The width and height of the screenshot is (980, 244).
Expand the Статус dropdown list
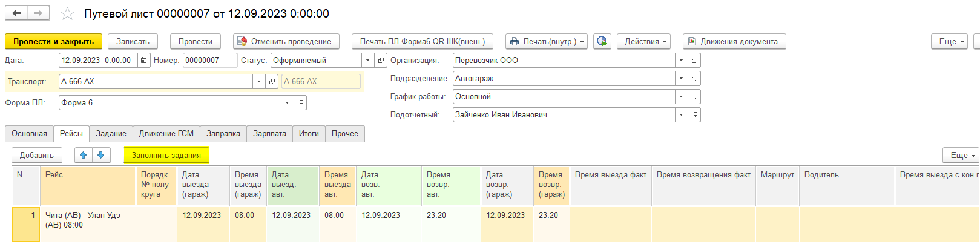pos(367,61)
